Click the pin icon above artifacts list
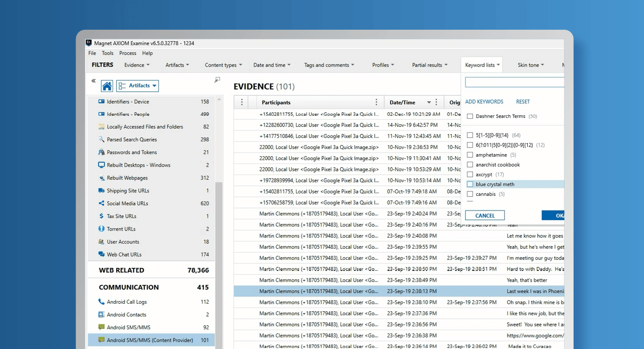The image size is (644, 349). (217, 80)
